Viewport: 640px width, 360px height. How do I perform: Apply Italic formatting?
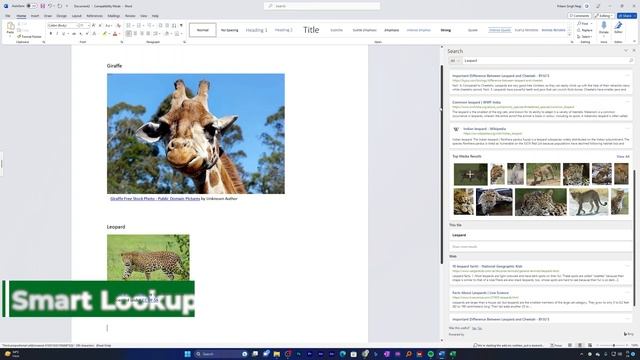[x=57, y=34]
